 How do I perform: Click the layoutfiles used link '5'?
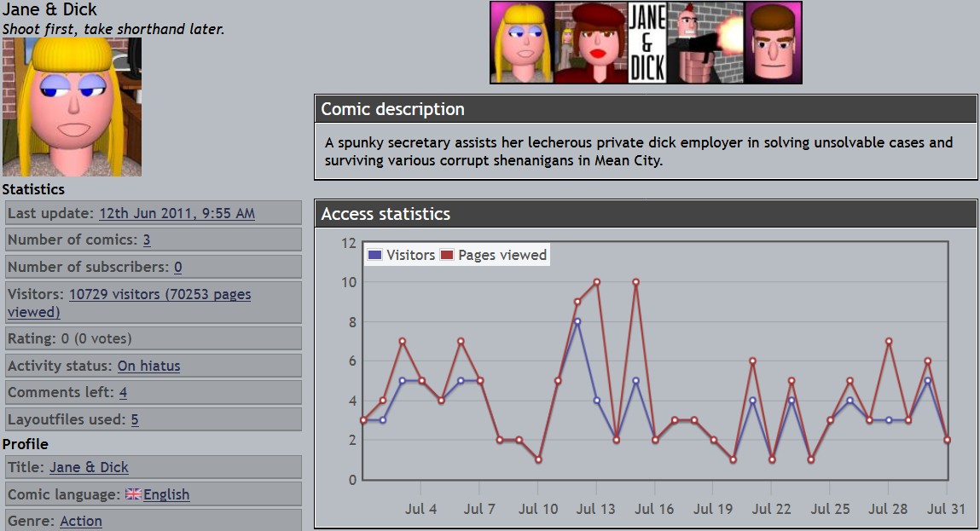point(135,420)
